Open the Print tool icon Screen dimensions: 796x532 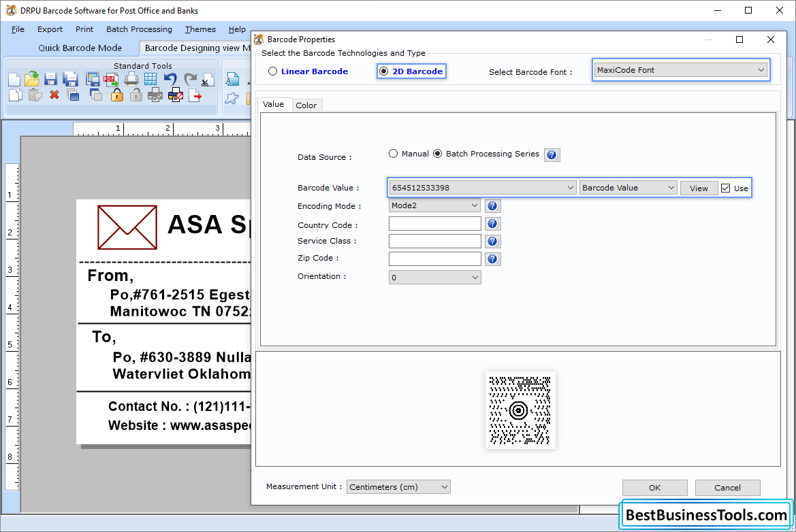[x=130, y=78]
